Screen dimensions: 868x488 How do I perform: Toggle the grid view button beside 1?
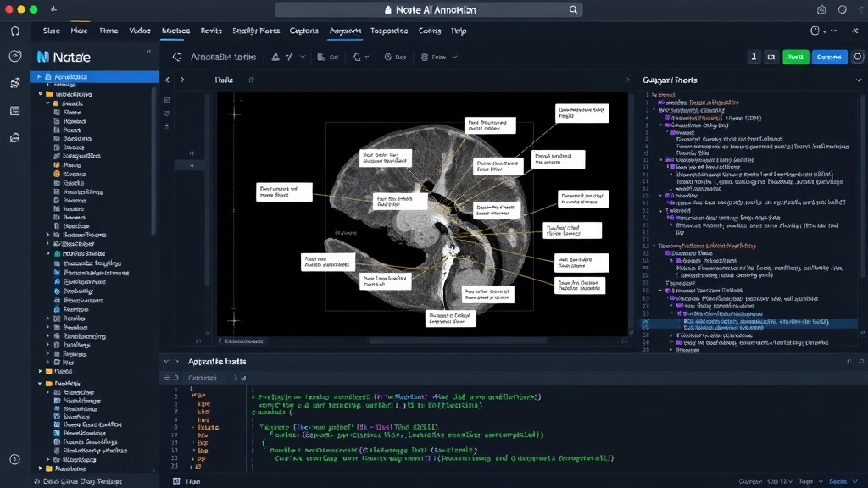tap(771, 57)
